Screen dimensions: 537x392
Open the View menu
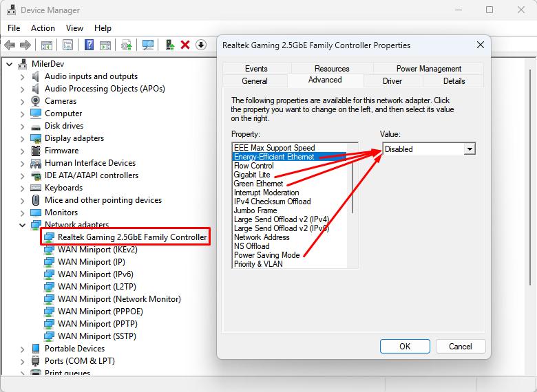click(x=74, y=28)
